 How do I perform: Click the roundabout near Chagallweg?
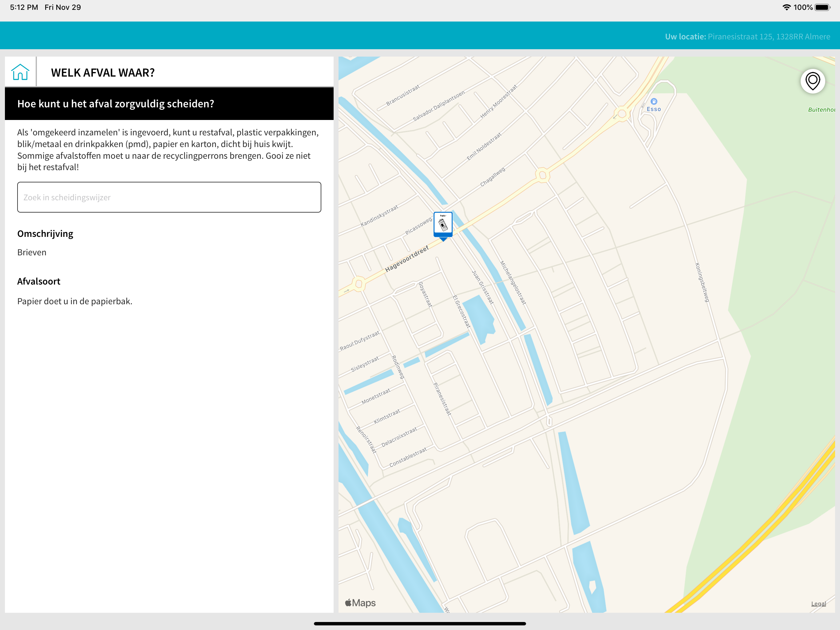tap(543, 175)
